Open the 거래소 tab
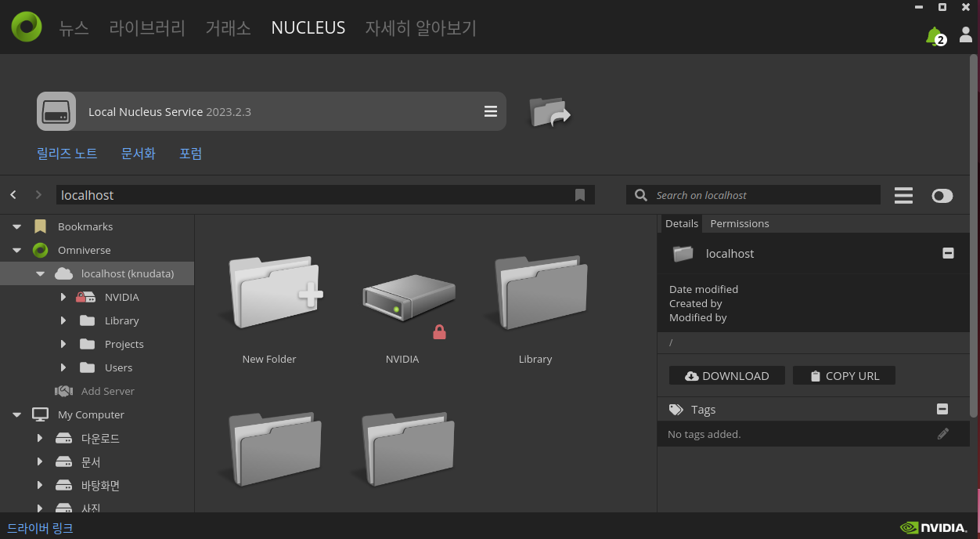980x539 pixels. [x=229, y=28]
